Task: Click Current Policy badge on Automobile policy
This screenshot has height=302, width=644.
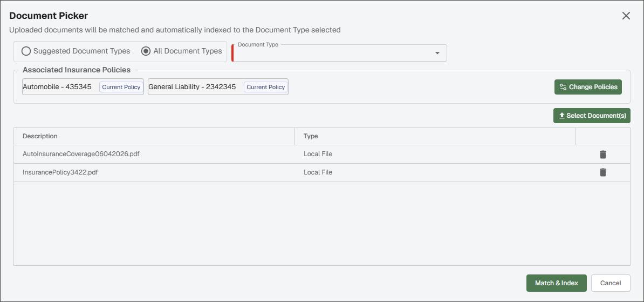Action: click(x=121, y=87)
